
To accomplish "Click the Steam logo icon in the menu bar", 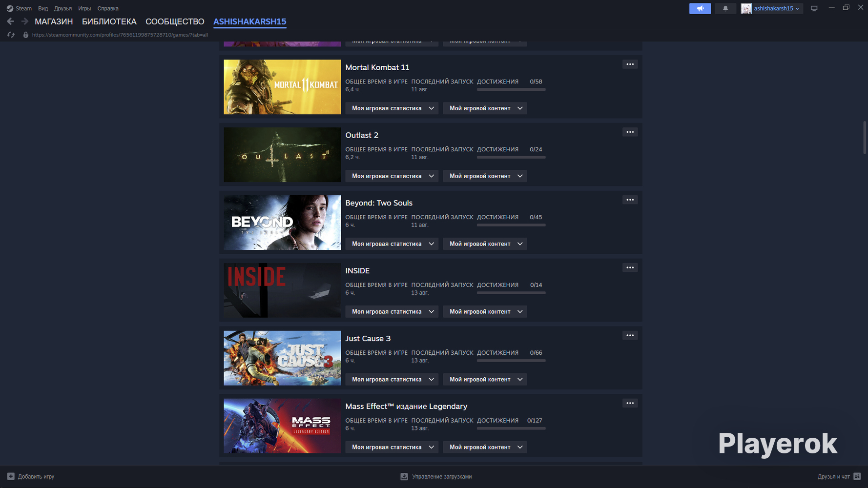I will [10, 8].
